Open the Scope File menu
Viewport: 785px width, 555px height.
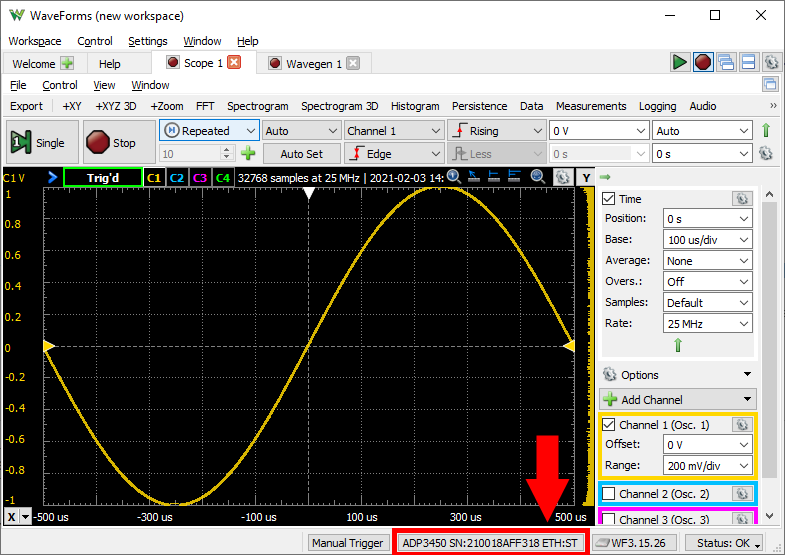click(18, 85)
